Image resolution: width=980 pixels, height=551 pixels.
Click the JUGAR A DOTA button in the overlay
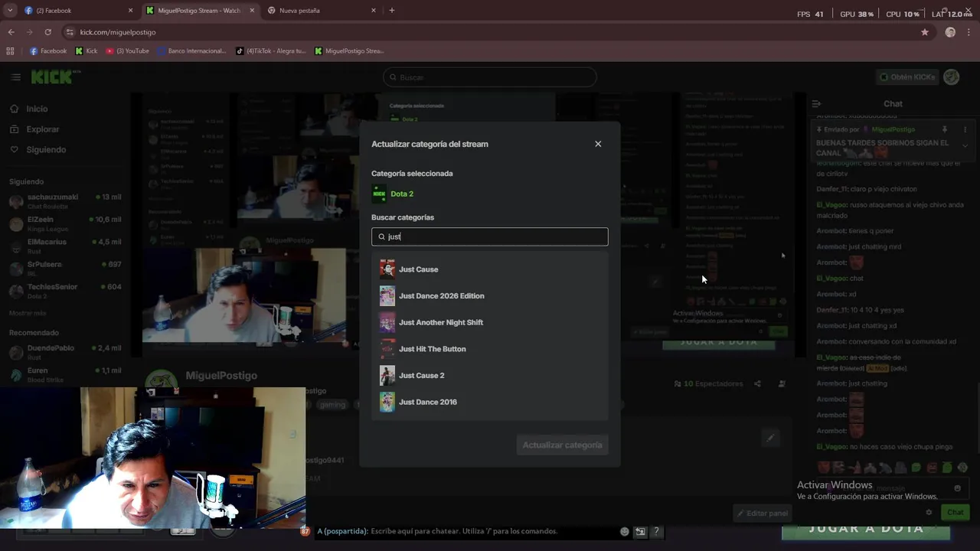[866, 529]
